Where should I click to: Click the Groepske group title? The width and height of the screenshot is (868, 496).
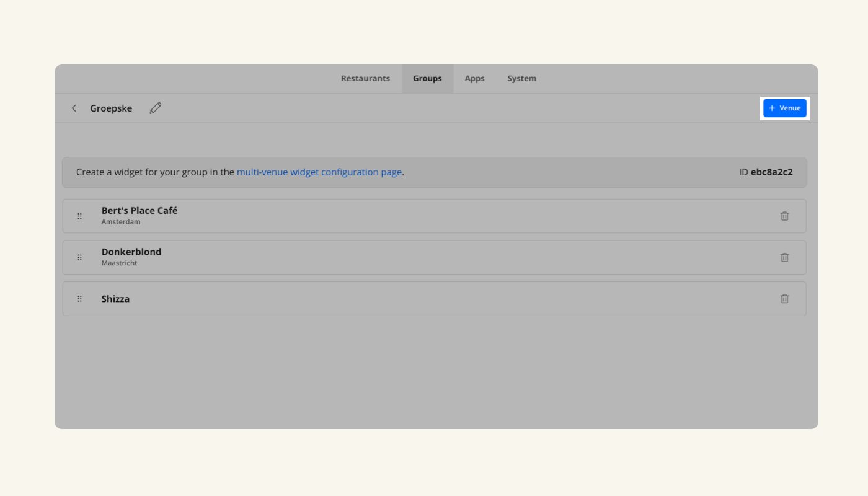click(111, 108)
